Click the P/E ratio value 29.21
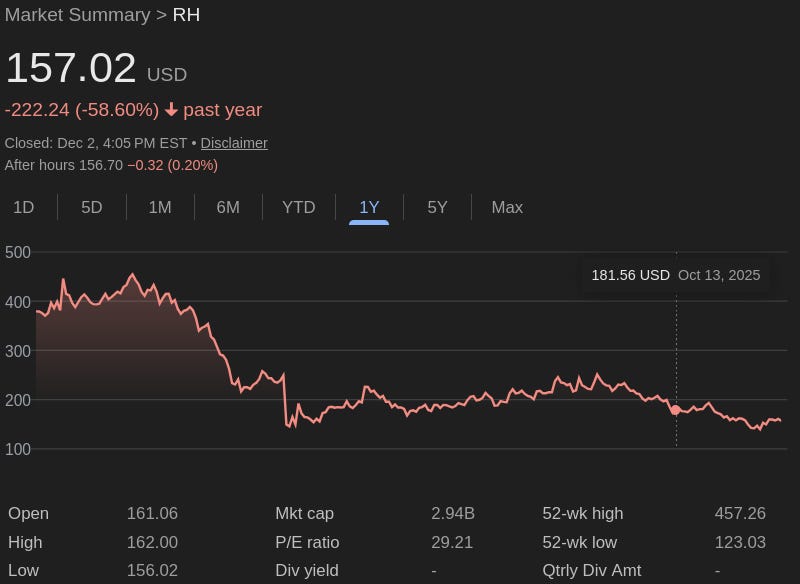Image resolution: width=800 pixels, height=584 pixels. click(x=452, y=542)
